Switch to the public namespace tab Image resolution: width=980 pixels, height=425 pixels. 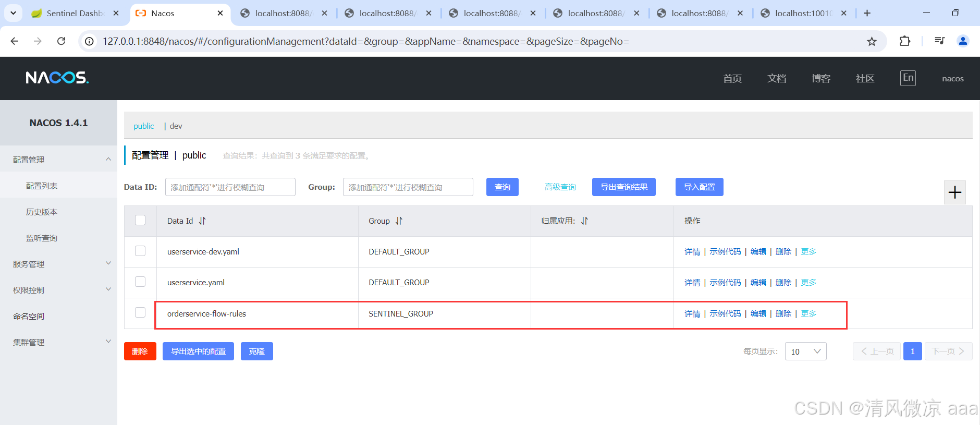click(x=144, y=126)
